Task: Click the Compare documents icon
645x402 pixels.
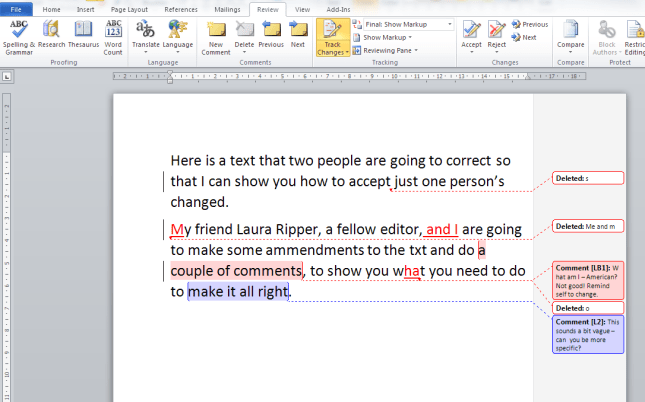Action: coord(571,34)
